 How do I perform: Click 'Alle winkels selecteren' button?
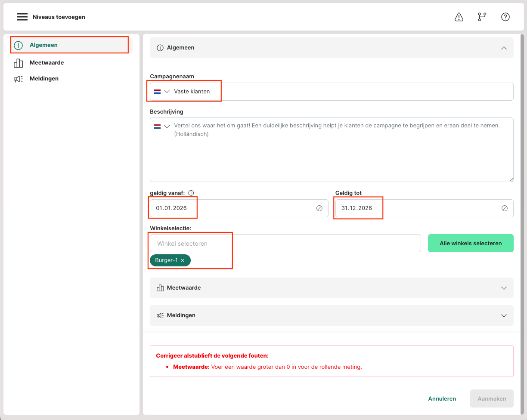[x=471, y=243]
